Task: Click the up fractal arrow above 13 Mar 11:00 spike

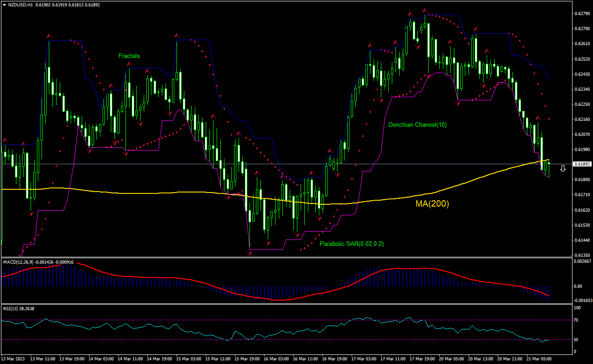Action: pyautogui.click(x=48, y=35)
